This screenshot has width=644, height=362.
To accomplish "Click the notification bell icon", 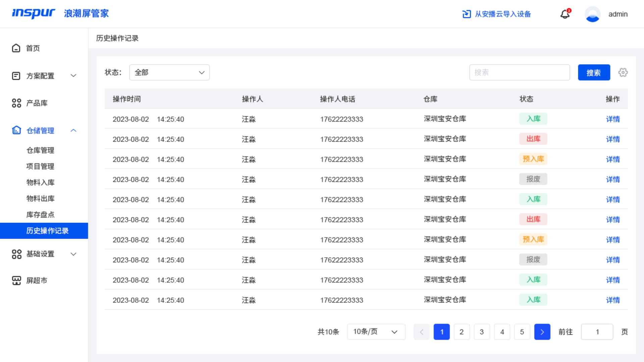I will [x=565, y=14].
